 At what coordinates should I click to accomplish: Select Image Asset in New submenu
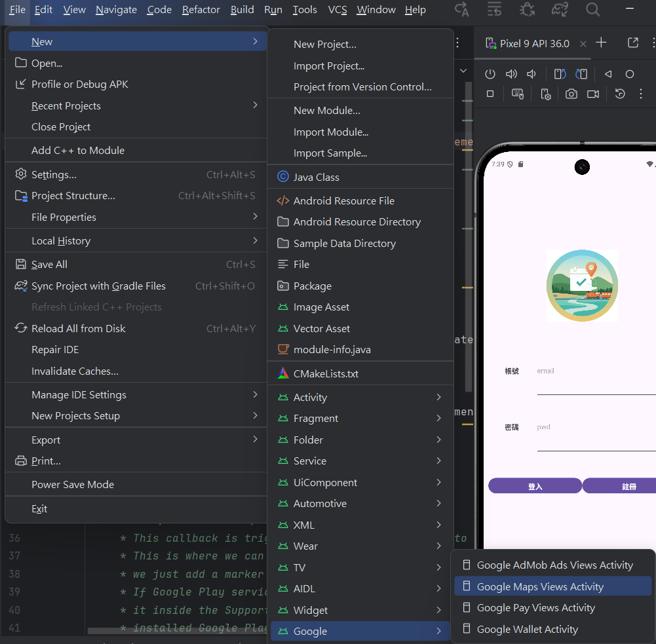click(360, 307)
